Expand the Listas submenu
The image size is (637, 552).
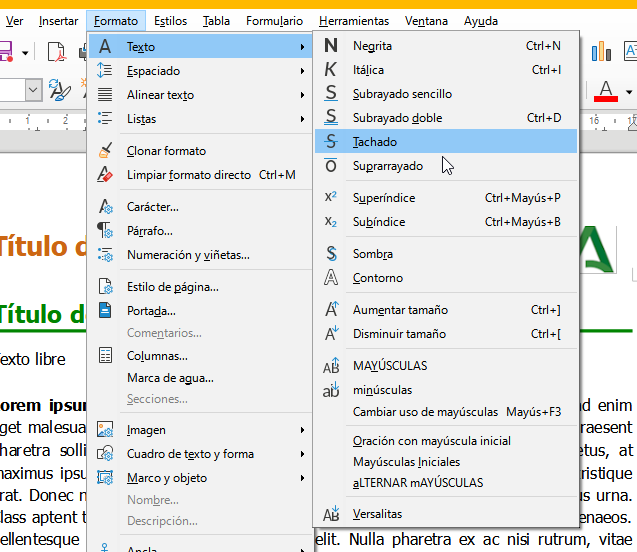pyautogui.click(x=141, y=119)
